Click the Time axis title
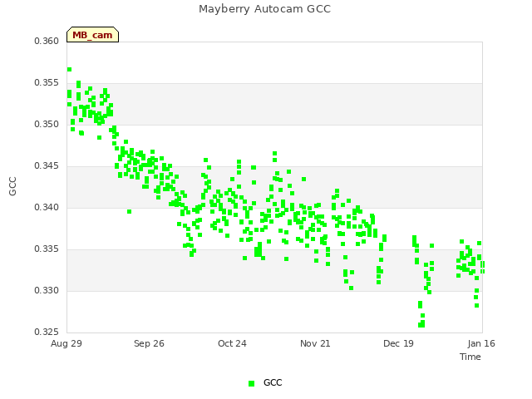 pyautogui.click(x=470, y=357)
